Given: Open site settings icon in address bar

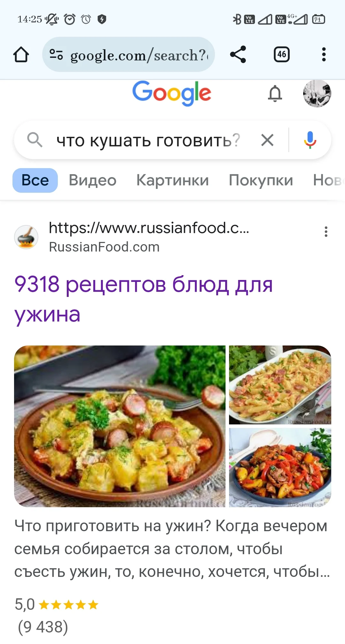Looking at the screenshot, I should tap(56, 54).
